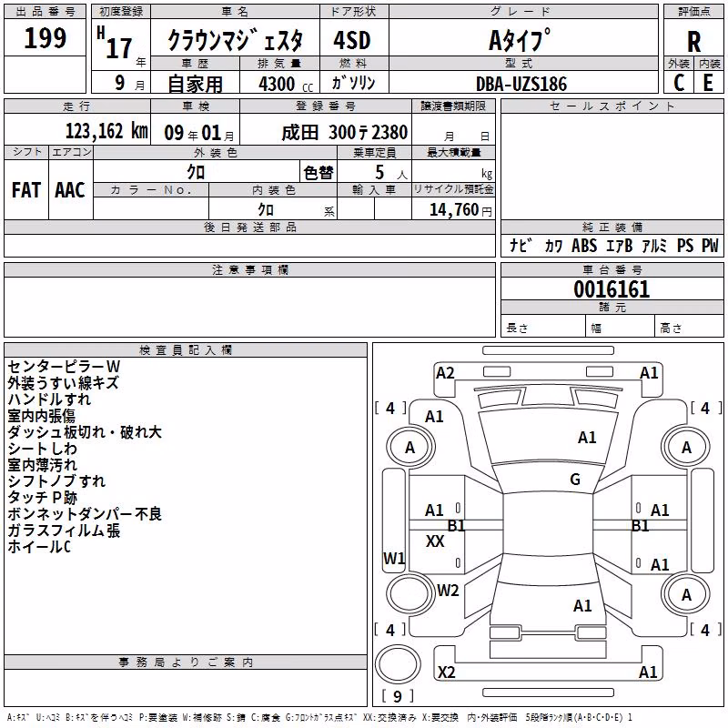This screenshot has height=728, width=728.
Task: Select the recycle deposit 14,760円
Action: tap(460, 210)
